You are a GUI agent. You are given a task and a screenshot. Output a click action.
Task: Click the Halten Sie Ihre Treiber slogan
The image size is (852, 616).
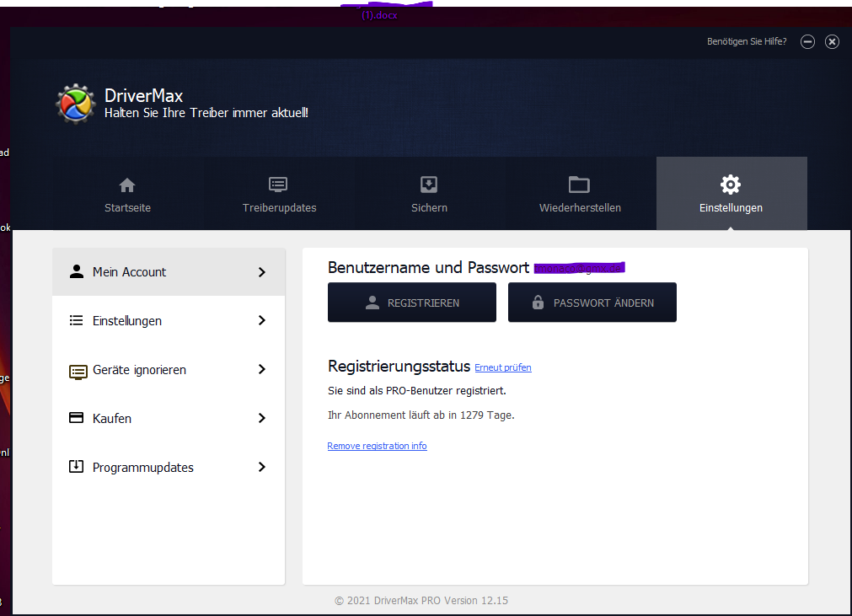(x=206, y=112)
